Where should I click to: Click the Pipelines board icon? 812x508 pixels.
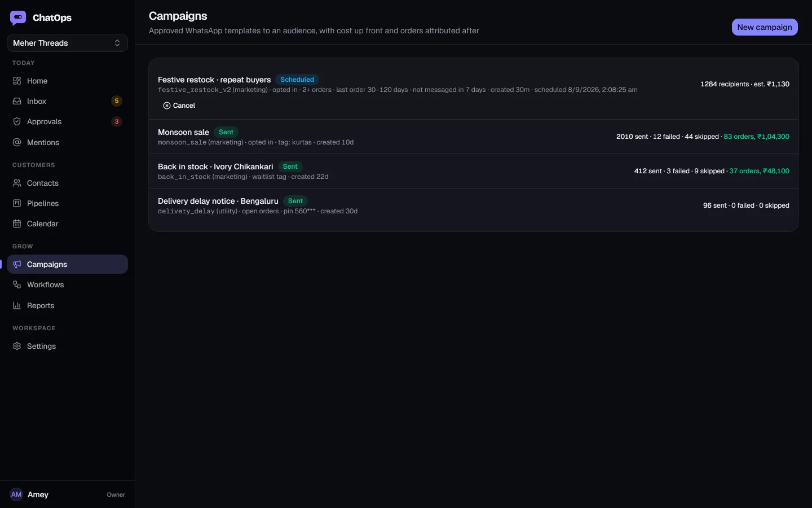coord(17,203)
